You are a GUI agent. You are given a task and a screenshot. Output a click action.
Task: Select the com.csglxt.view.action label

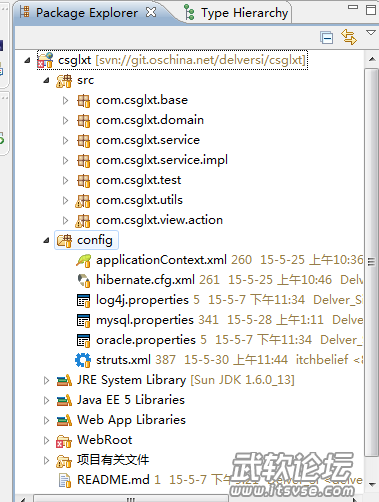[x=159, y=220]
